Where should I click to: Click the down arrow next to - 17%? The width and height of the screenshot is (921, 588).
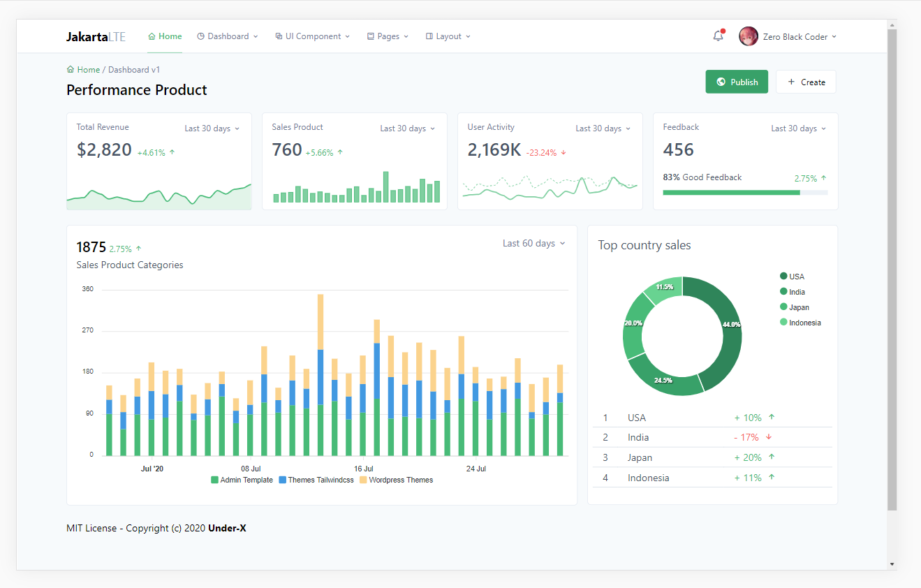coord(769,437)
